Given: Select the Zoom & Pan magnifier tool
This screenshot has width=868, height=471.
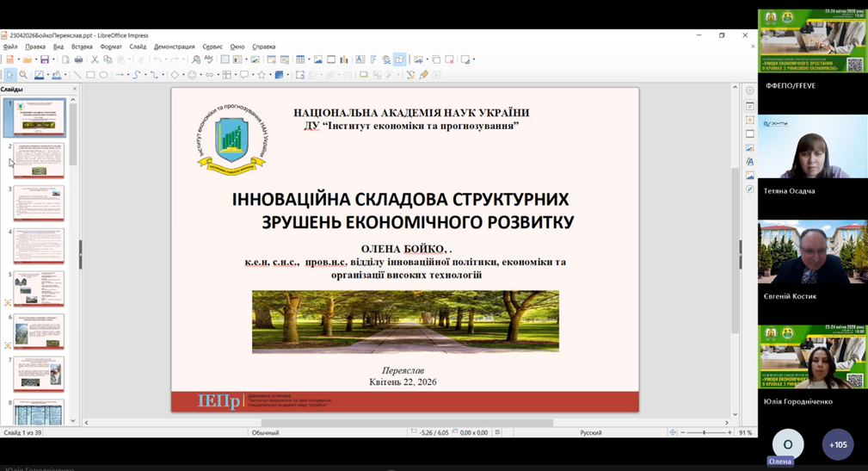Looking at the screenshot, I should pyautogui.click(x=23, y=75).
